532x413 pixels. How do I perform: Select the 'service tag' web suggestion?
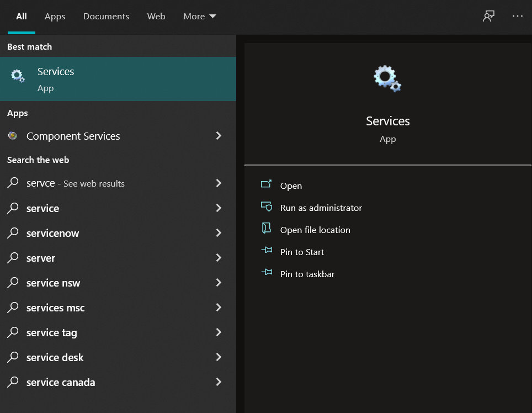118,332
